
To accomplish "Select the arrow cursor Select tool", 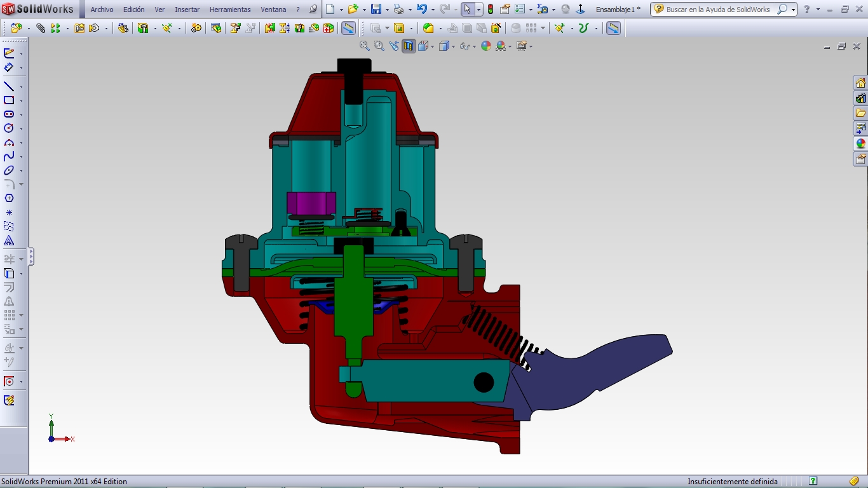I will click(x=468, y=9).
